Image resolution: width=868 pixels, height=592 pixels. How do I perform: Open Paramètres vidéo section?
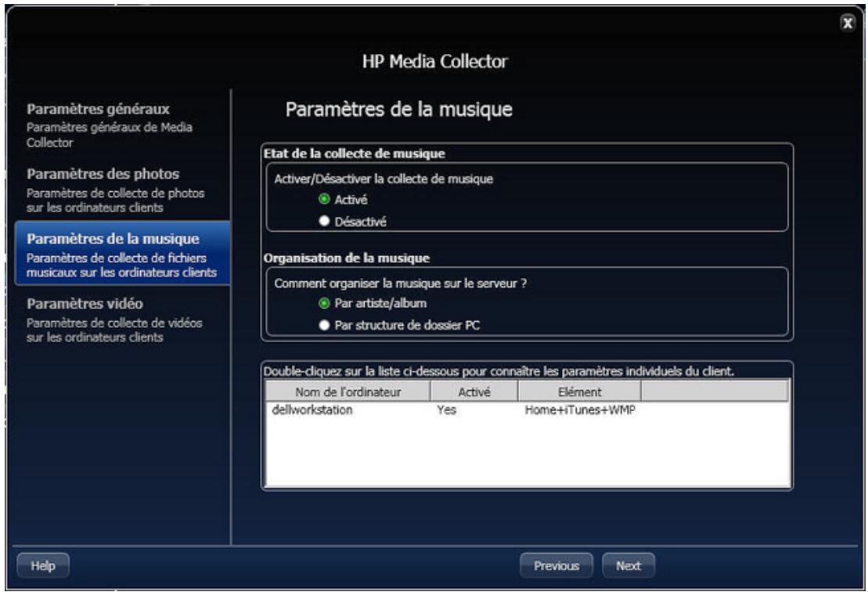tap(122, 319)
